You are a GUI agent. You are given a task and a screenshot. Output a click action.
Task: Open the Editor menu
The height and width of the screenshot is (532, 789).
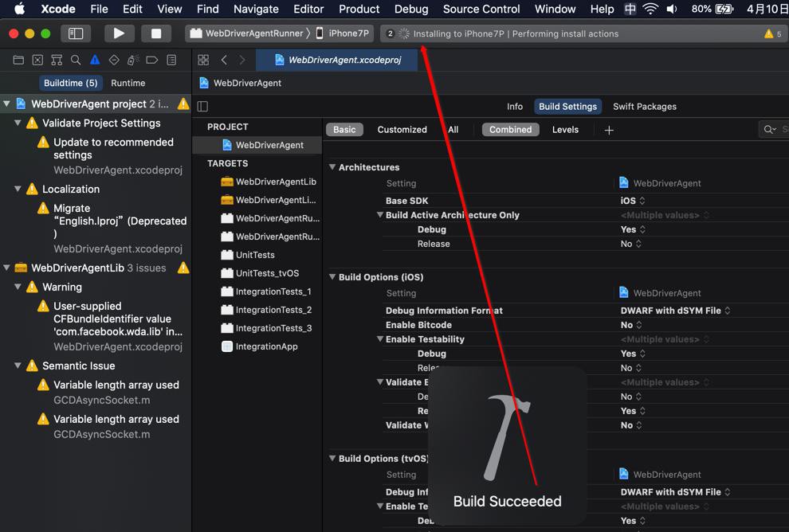click(x=308, y=9)
